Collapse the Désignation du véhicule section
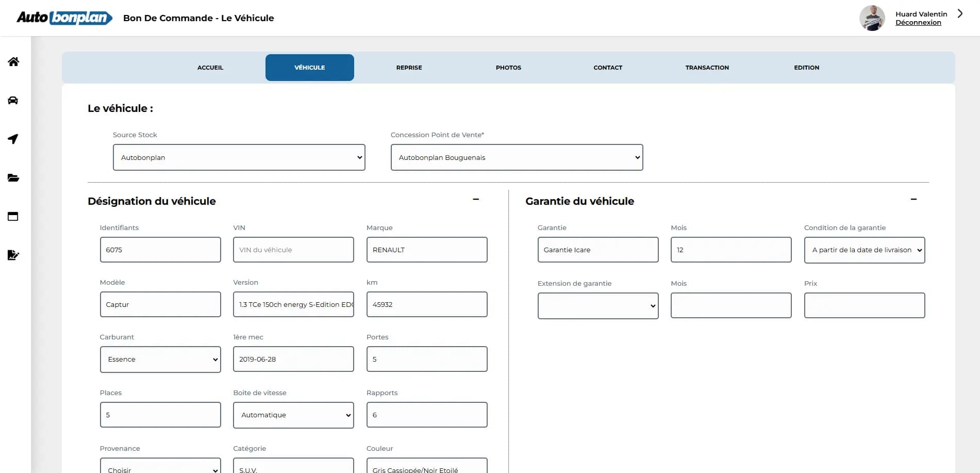Viewport: 980px width, 473px height. 475,199
